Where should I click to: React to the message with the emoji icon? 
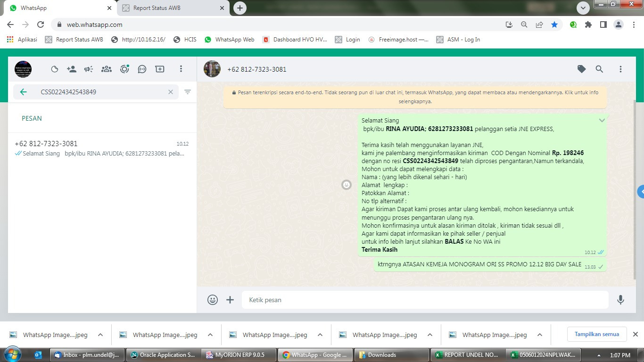tap(347, 185)
